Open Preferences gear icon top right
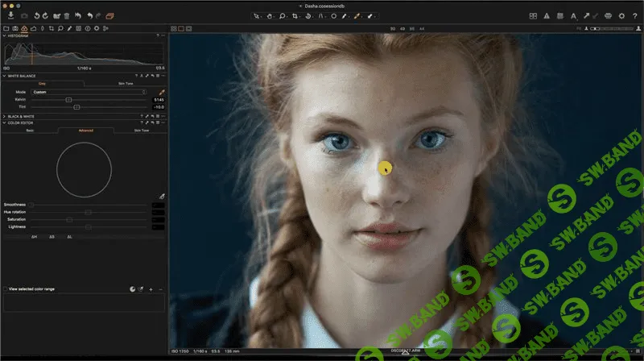644x361 pixels. tap(621, 16)
